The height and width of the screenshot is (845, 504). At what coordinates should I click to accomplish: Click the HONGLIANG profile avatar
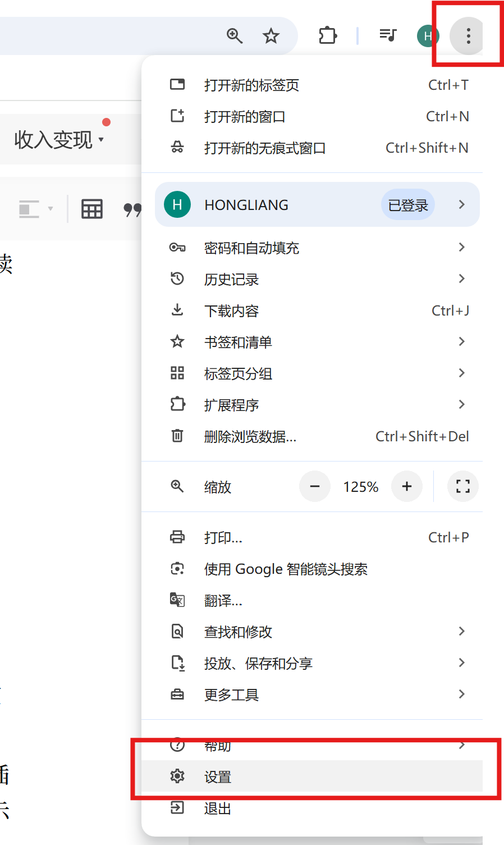coord(428,35)
